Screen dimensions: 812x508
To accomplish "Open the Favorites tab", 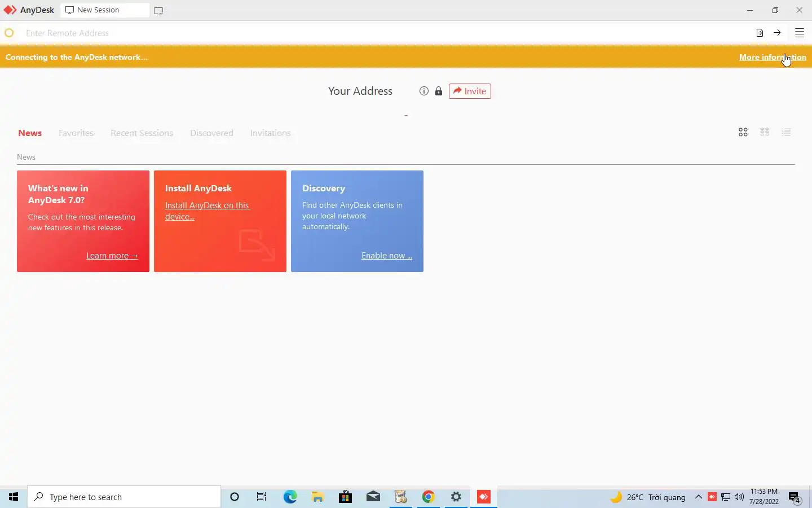I will tap(76, 133).
